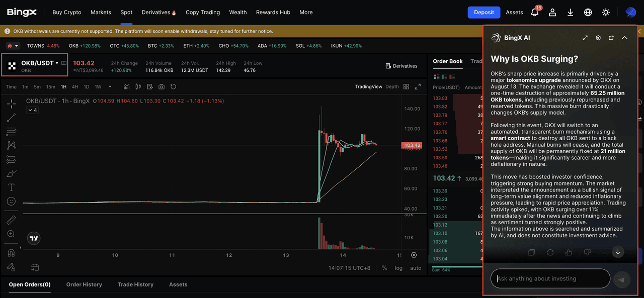Switch to the Order History tab

click(84, 284)
